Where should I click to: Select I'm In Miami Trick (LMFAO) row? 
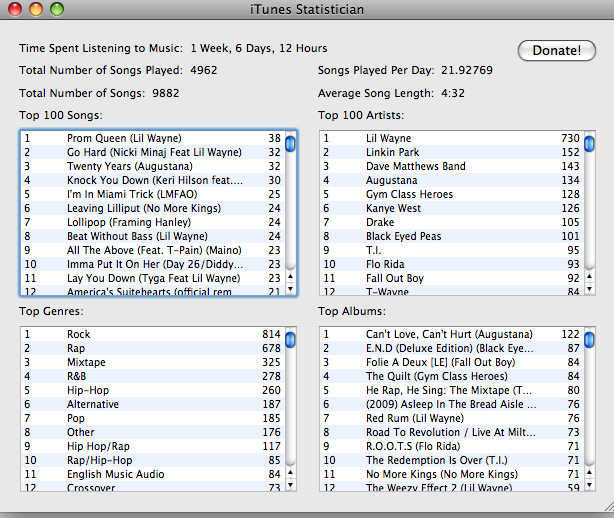(153, 194)
